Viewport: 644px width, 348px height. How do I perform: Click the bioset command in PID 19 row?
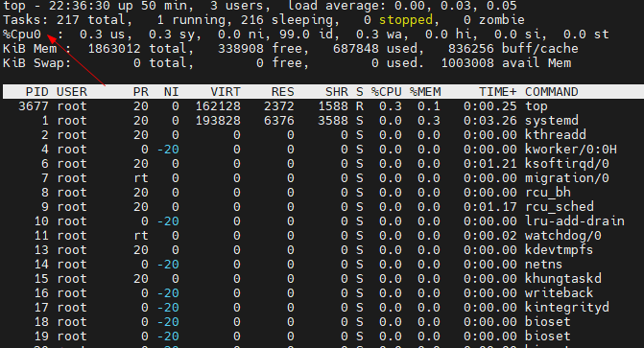click(548, 336)
